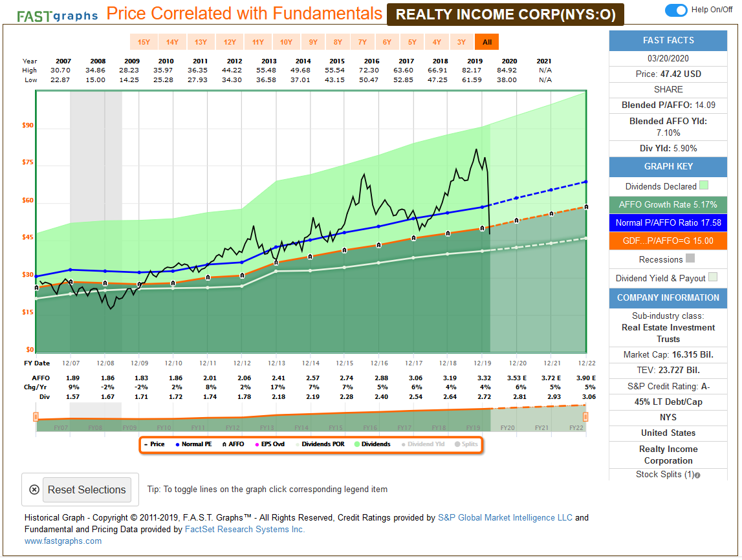Select the 13Y time range tab
This screenshot has width=742, height=560.
coord(201,42)
